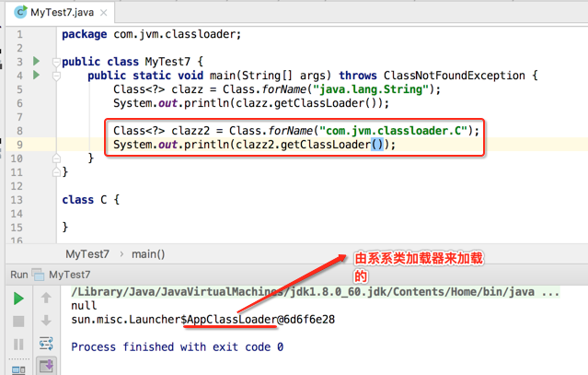Image resolution: width=588 pixels, height=375 pixels.
Task: Click 'Process finished with exit code 0'
Action: 177,346
